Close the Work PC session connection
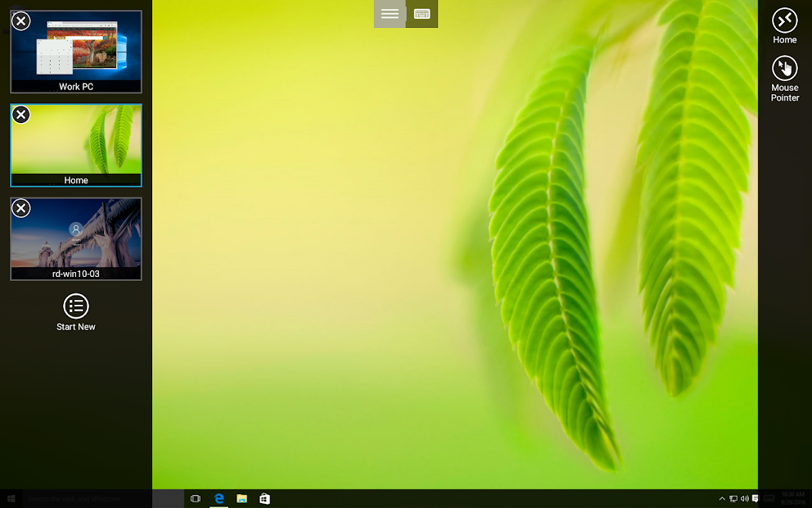Screen dimensions: 812x508 pos(20,21)
